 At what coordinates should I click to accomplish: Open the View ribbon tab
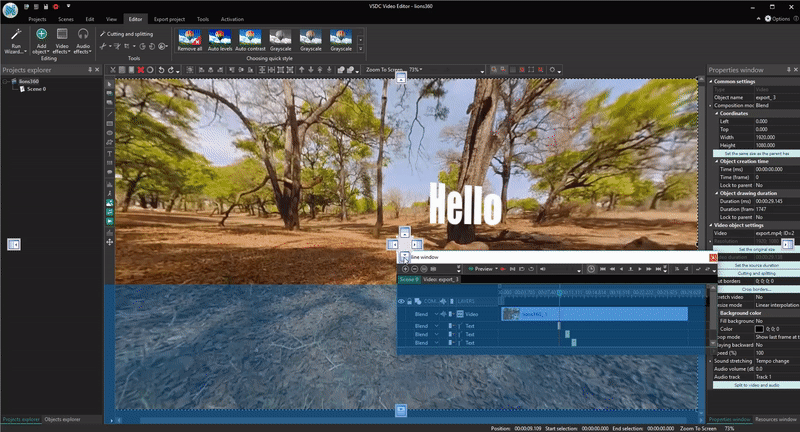[x=111, y=19]
